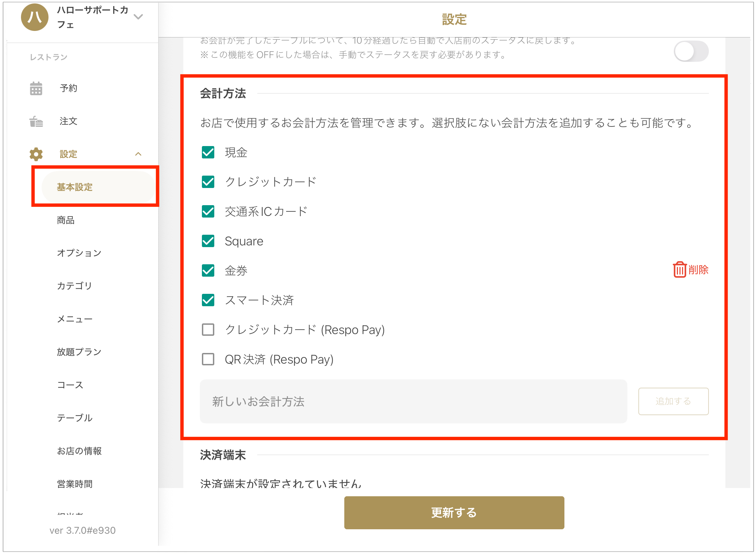
Task: Check the QR決済 (Respo Pay) box
Action: (208, 359)
